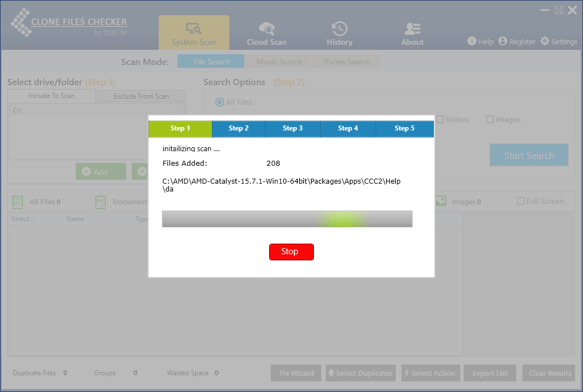
Task: Click the Register user icon
Action: tap(503, 41)
